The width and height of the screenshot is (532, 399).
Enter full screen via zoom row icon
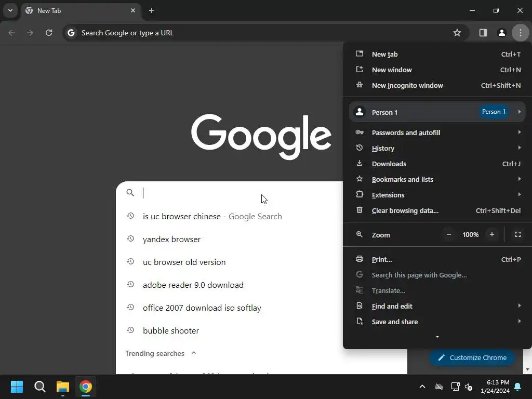coord(518,234)
